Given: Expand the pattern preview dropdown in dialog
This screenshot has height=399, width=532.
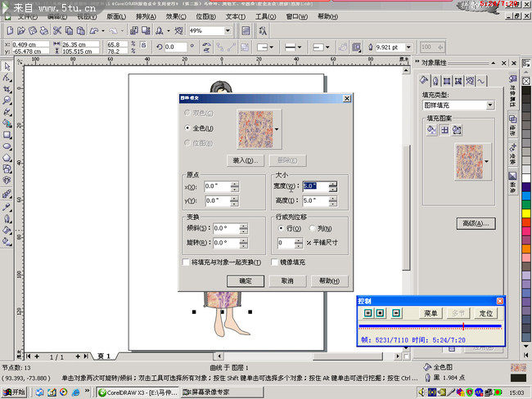Looking at the screenshot, I should pos(277,129).
